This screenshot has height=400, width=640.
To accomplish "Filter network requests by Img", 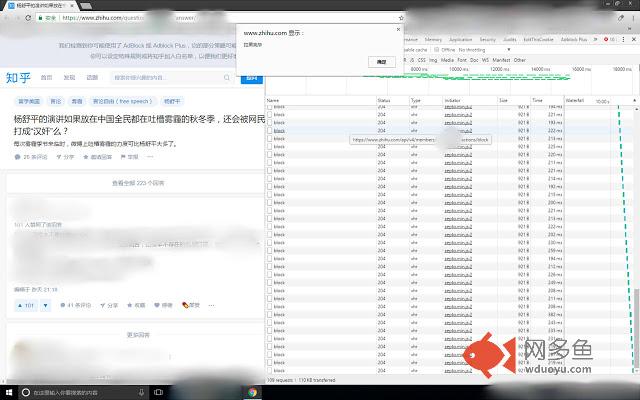I will coord(433,60).
